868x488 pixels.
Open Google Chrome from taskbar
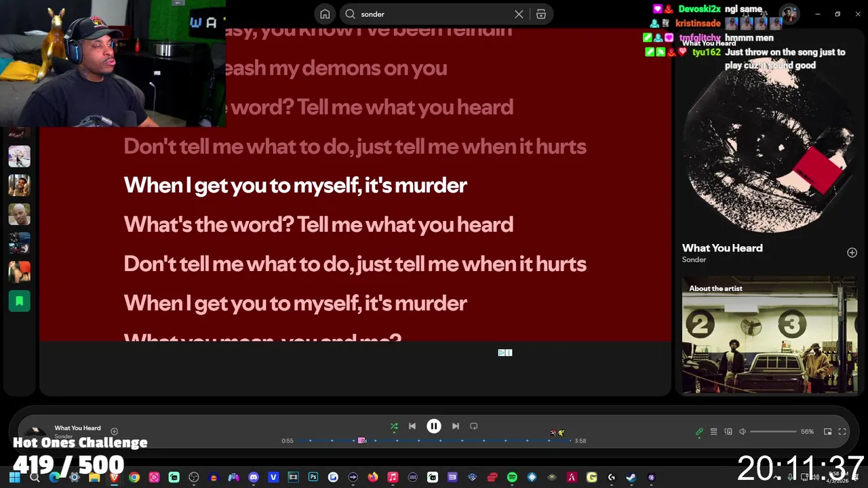pyautogui.click(x=134, y=477)
